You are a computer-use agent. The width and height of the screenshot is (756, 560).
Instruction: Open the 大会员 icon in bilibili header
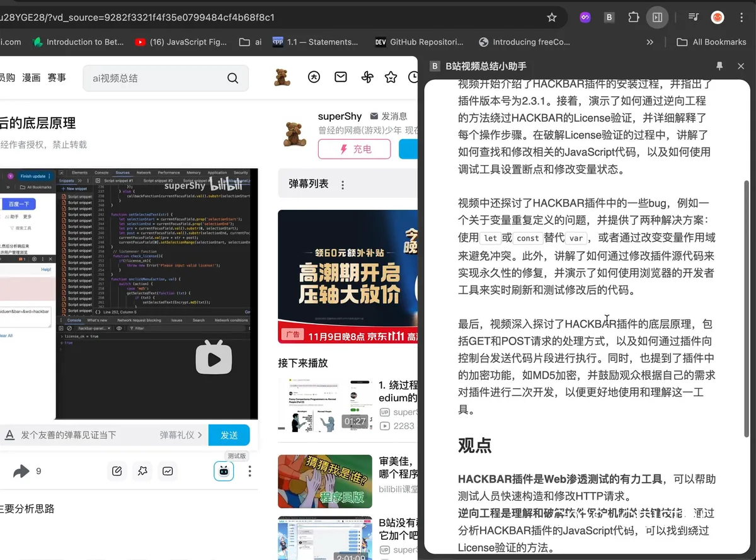coord(314,77)
